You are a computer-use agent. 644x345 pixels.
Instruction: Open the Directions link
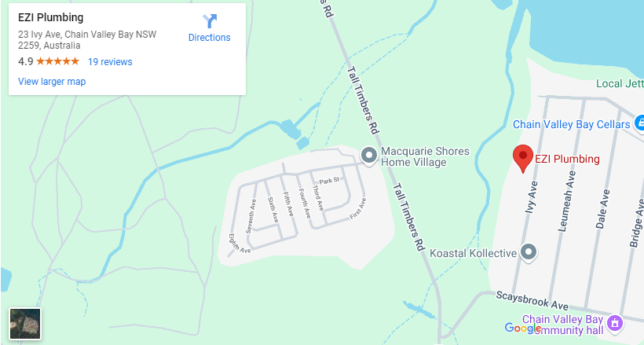click(x=209, y=38)
